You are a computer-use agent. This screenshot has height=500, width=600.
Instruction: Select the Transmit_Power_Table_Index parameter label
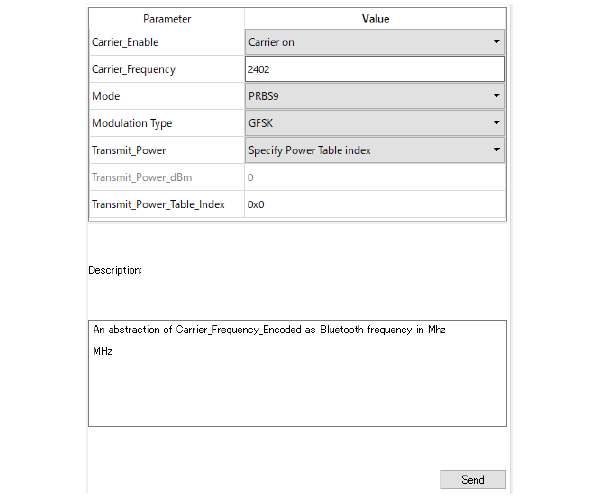coord(158,204)
